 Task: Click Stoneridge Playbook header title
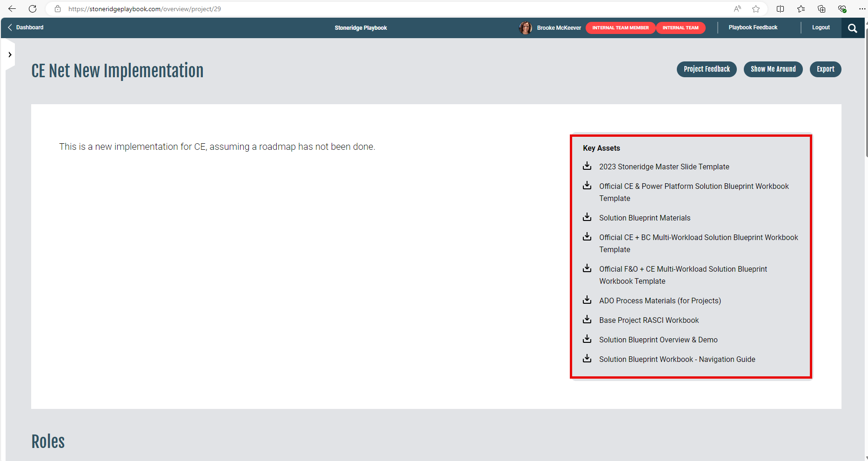click(x=361, y=28)
